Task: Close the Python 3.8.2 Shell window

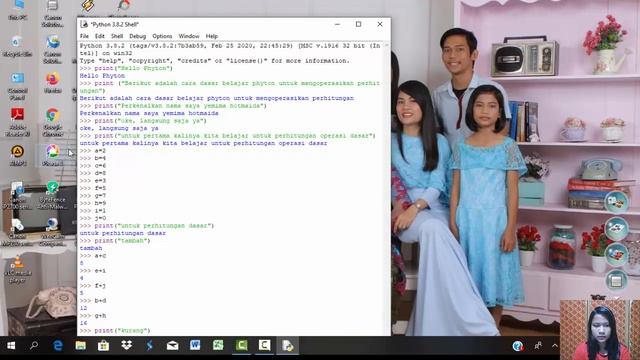Action: (380, 24)
